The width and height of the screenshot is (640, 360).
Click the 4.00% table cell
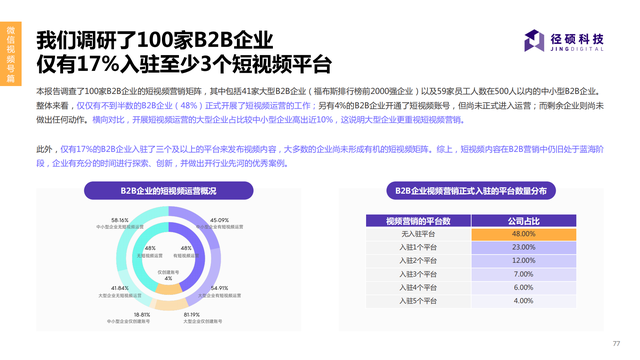coord(524,301)
